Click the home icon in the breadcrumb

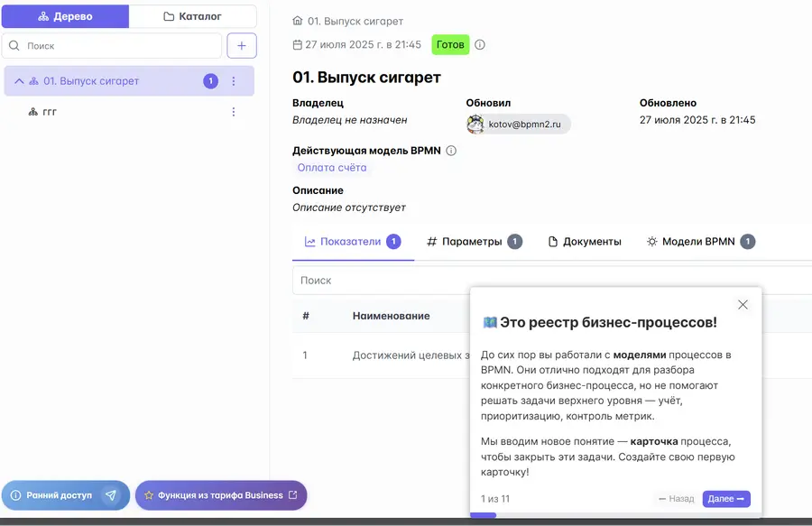click(297, 22)
